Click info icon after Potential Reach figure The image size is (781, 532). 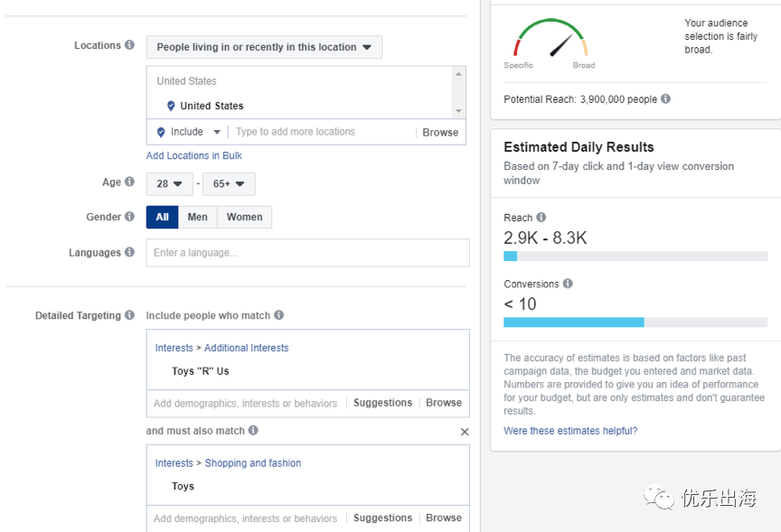tap(666, 99)
